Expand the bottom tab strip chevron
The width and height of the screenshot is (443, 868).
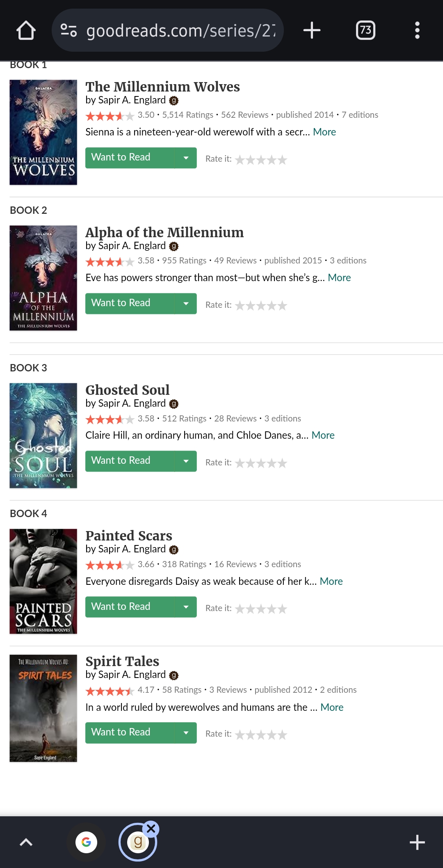click(26, 842)
